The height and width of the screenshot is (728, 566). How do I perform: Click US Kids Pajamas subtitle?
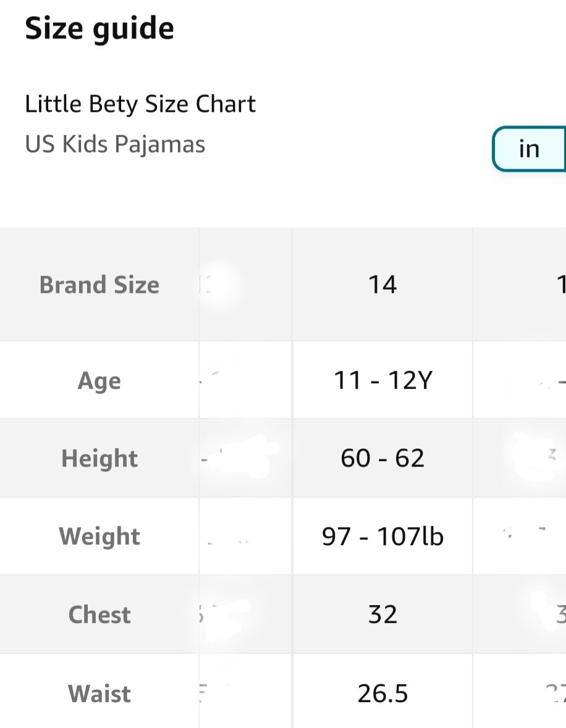click(x=115, y=144)
